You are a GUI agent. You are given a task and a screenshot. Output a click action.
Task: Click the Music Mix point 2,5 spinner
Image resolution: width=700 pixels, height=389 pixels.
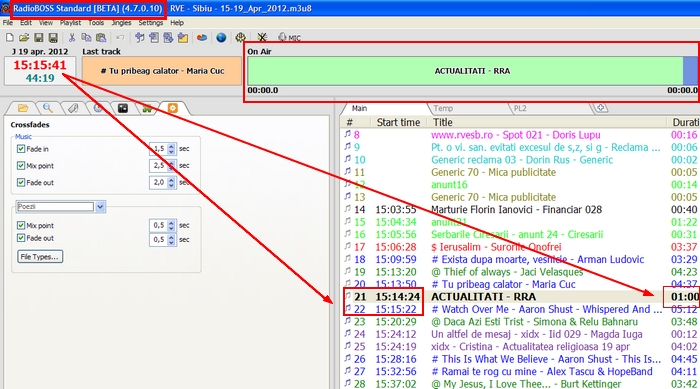click(162, 166)
